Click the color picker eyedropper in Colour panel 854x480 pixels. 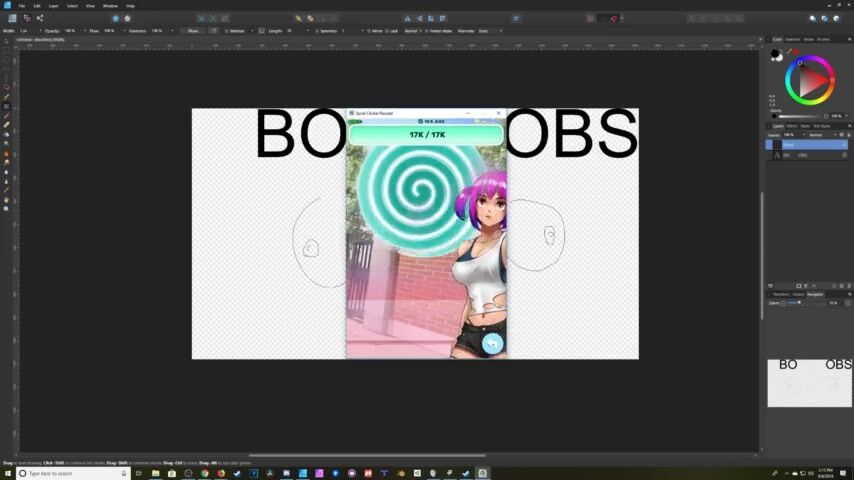pyautogui.click(x=790, y=51)
